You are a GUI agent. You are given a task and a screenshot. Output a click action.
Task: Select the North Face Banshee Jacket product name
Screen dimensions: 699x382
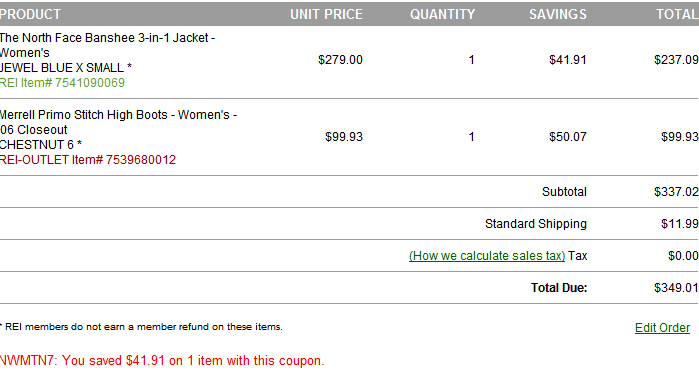point(107,45)
